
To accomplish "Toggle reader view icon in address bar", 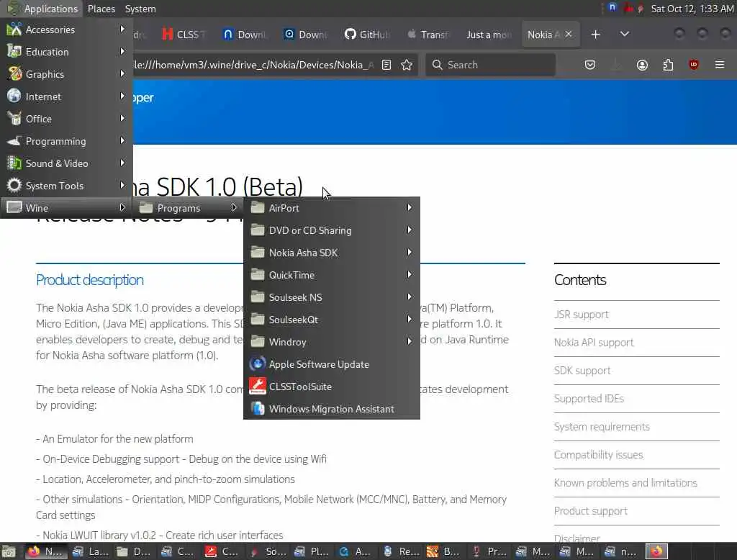I will pos(386,65).
